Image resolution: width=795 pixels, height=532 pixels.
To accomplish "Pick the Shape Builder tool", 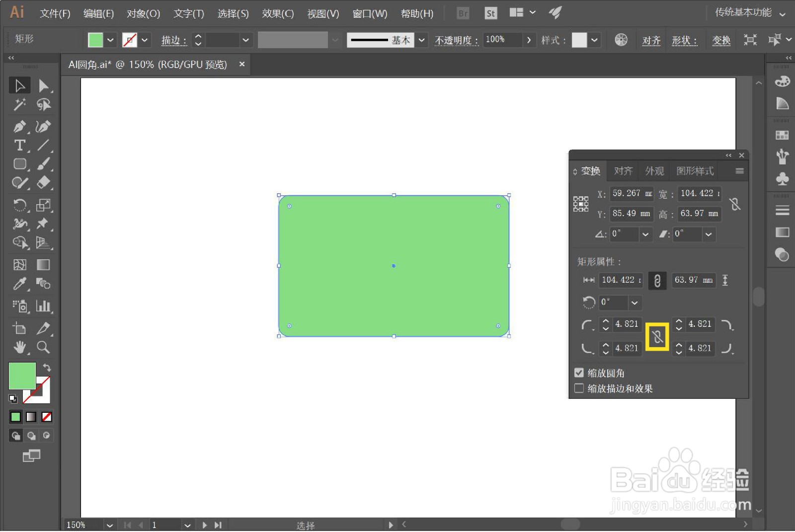I will coord(20,242).
